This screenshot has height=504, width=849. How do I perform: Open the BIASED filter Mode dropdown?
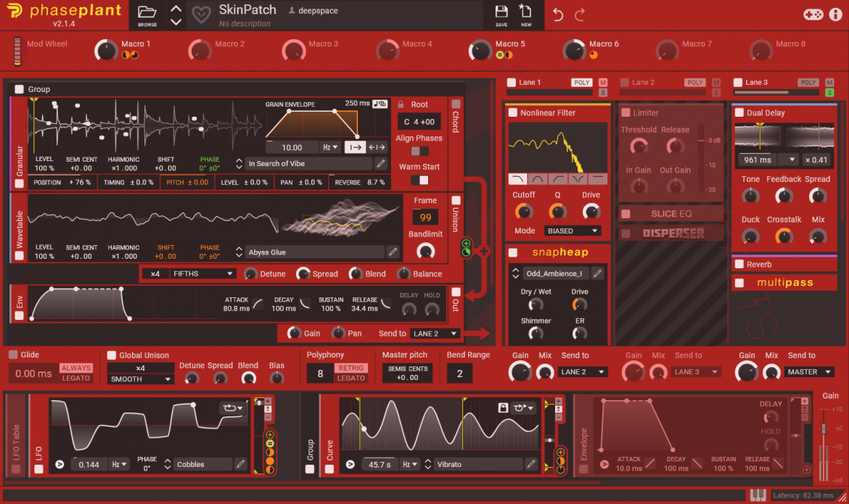coord(573,230)
